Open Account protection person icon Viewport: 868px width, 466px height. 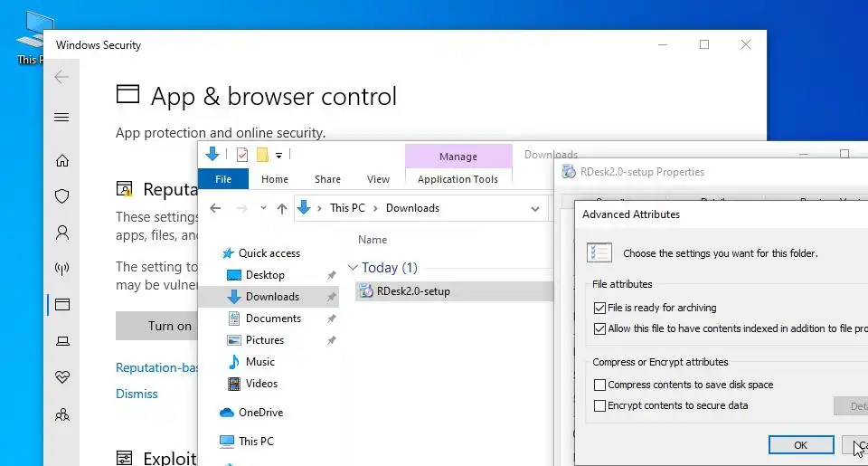[x=62, y=233]
